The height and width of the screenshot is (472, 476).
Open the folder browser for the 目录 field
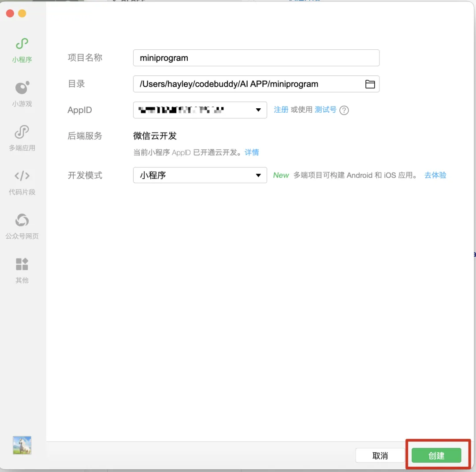pos(370,84)
